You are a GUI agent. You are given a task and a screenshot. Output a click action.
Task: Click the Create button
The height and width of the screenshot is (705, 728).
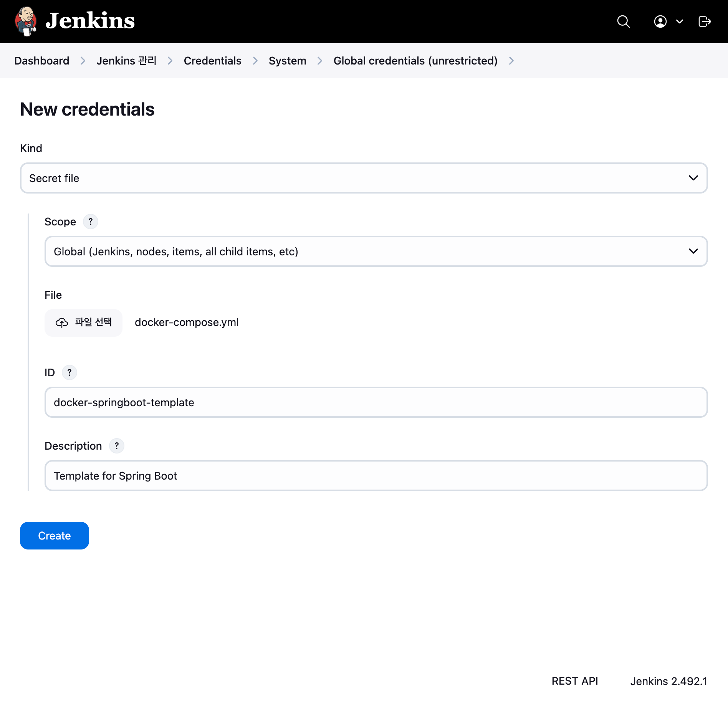(55, 536)
